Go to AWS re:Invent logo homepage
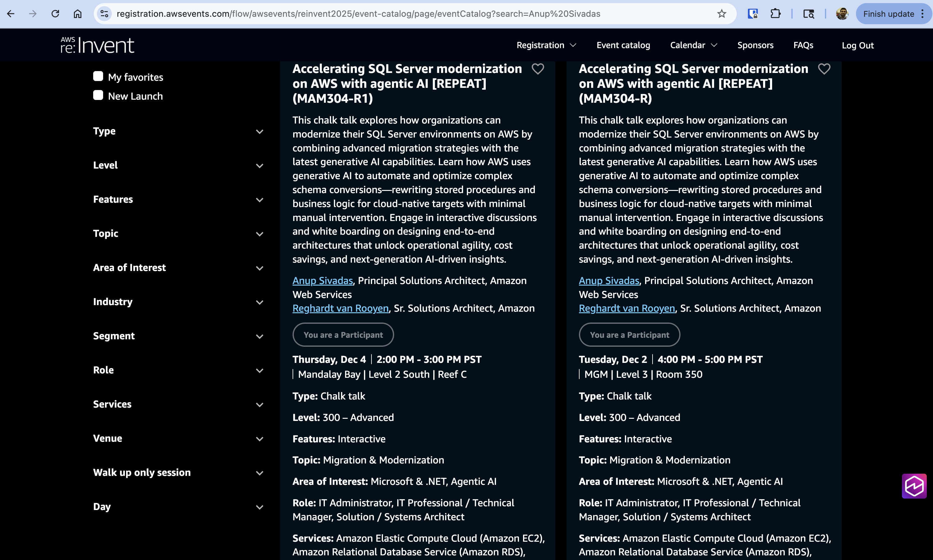The height and width of the screenshot is (560, 933). [98, 45]
